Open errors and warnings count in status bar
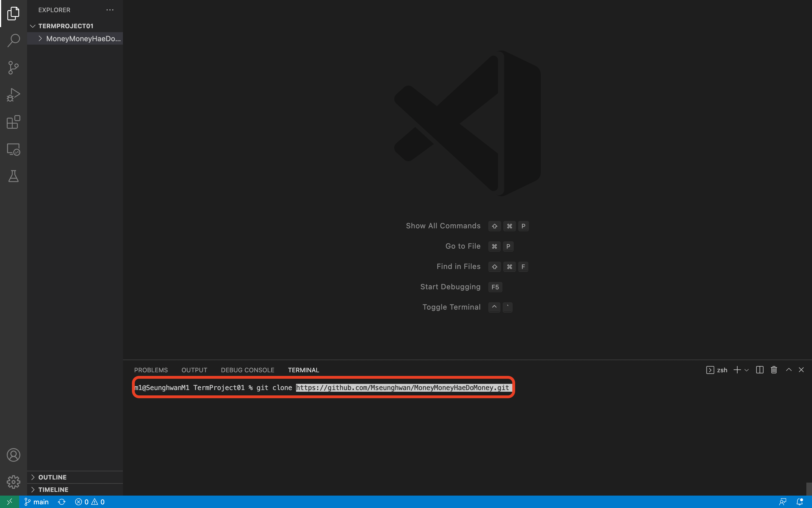 tap(90, 502)
